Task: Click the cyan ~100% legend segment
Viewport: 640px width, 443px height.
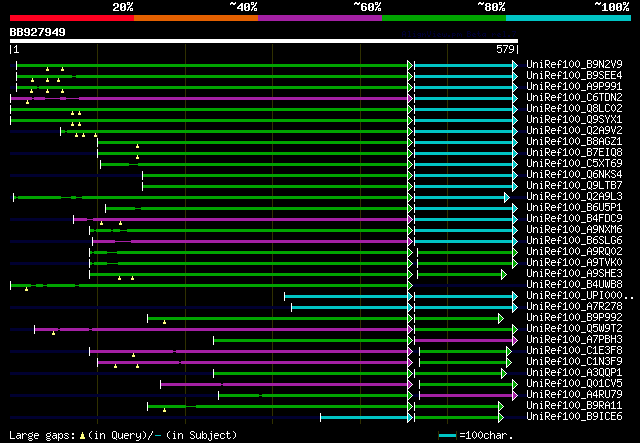Action: (568, 18)
